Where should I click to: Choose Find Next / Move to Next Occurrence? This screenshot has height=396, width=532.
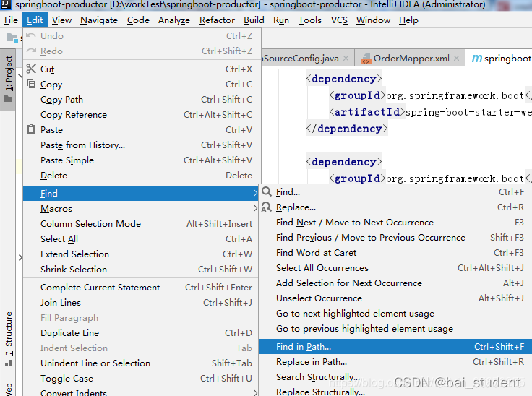pos(395,223)
